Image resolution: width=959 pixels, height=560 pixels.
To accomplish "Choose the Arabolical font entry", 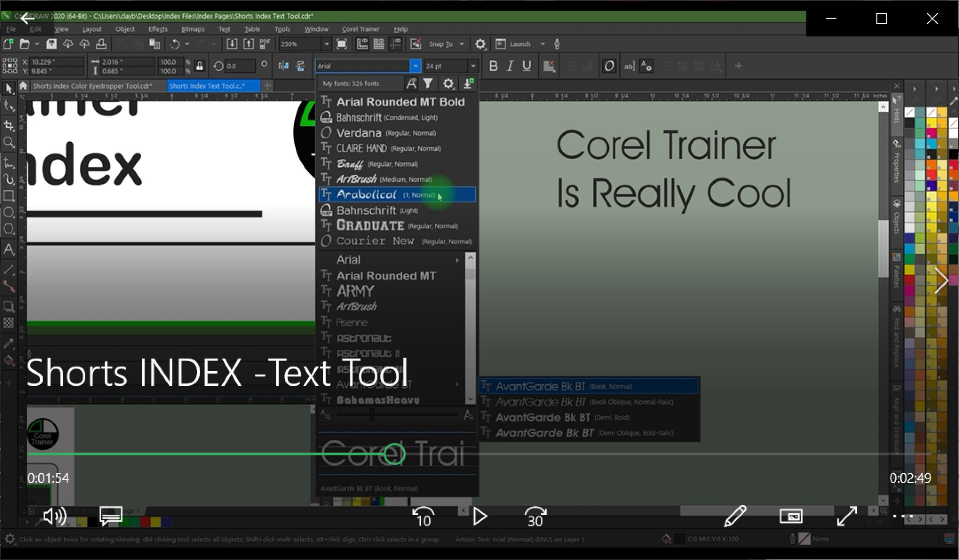I will [x=397, y=195].
